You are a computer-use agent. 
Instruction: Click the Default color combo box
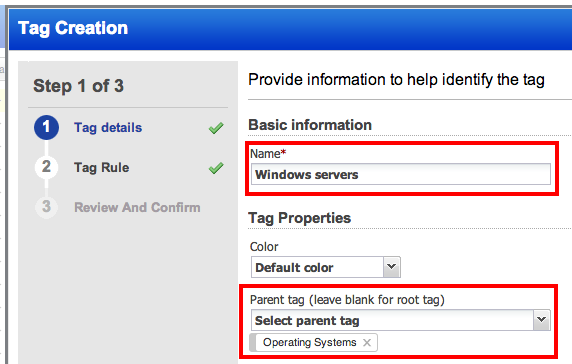pos(326,267)
